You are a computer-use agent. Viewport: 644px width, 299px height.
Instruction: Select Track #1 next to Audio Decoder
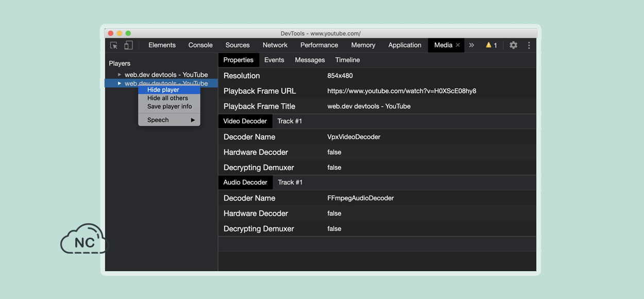[x=290, y=182]
